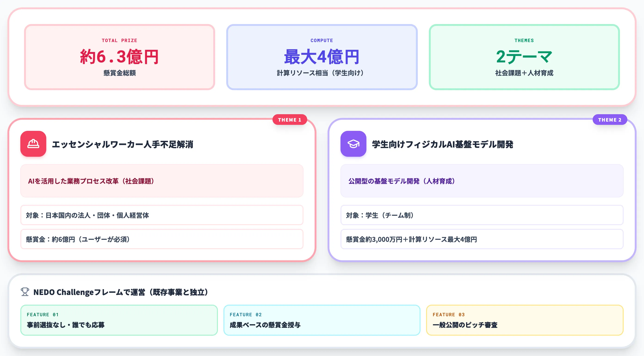Click the THEME 1 badge
This screenshot has width=644, height=356.
click(290, 120)
